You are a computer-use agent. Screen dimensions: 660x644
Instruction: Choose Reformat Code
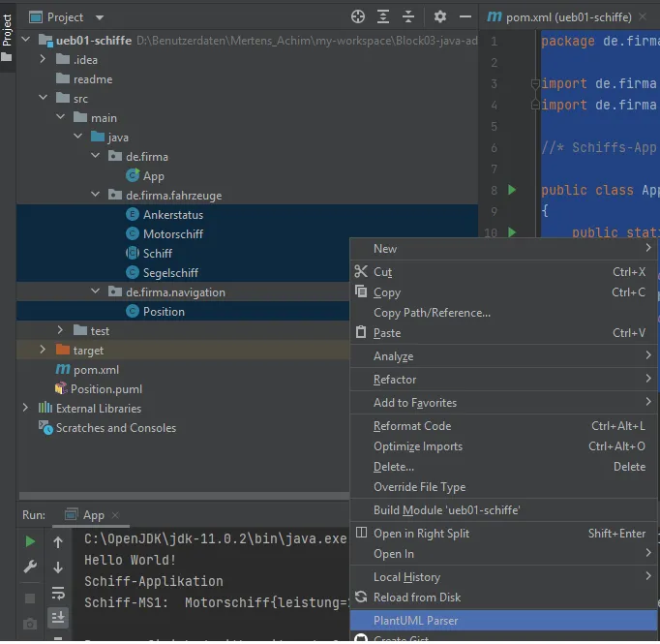pyautogui.click(x=503, y=426)
